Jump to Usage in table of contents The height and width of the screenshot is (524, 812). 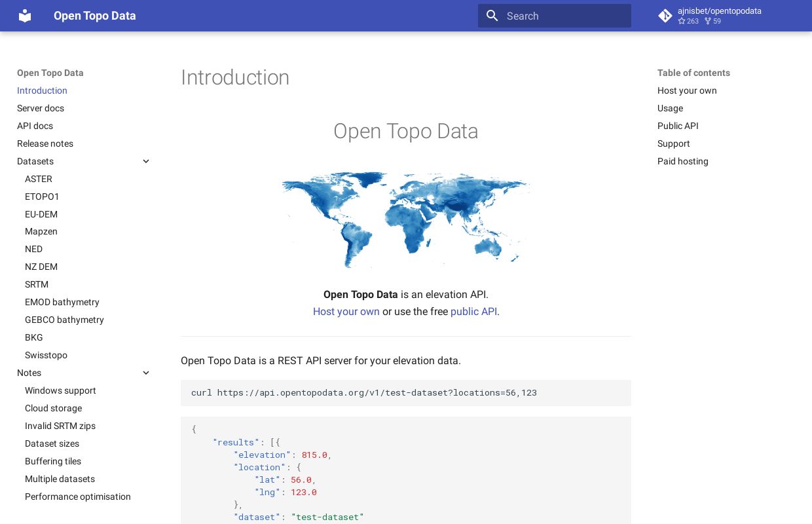point(670,108)
